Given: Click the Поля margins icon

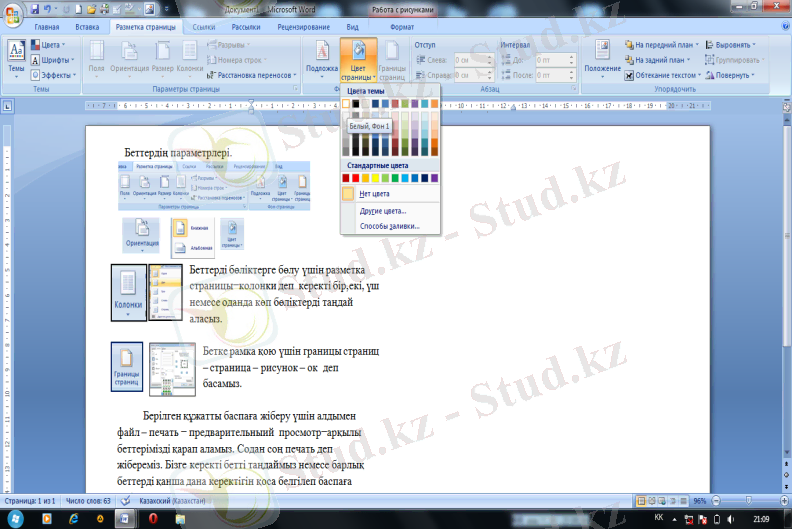Looking at the screenshot, I should [97, 56].
